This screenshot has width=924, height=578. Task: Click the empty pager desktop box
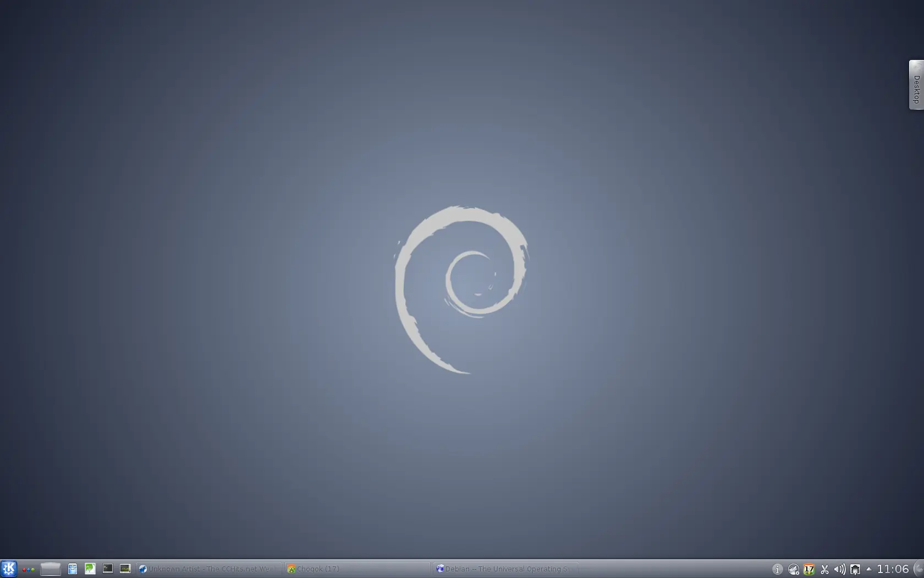[x=51, y=569]
